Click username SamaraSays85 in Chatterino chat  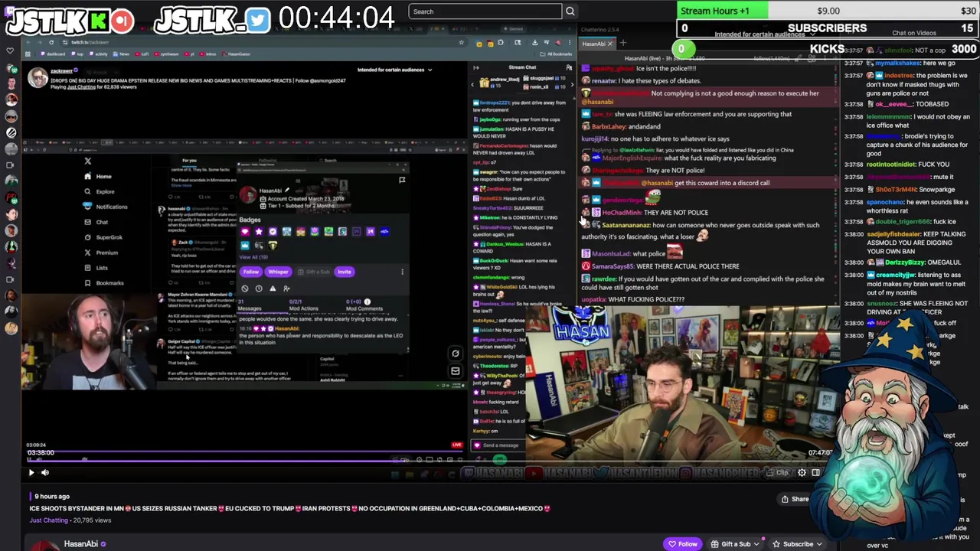[x=612, y=266]
